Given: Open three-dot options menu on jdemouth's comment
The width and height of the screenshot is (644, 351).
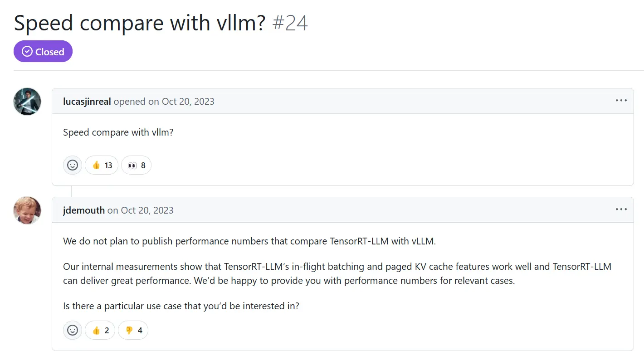Looking at the screenshot, I should (x=621, y=210).
